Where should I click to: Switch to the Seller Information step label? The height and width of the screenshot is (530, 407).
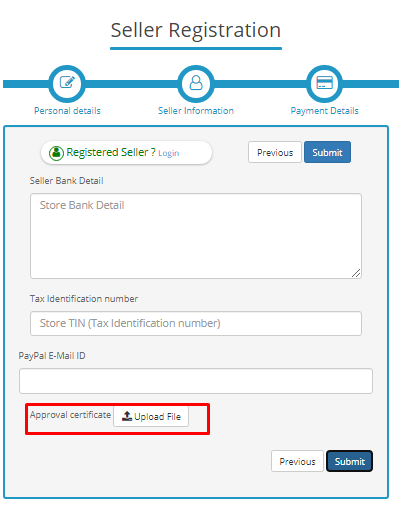(x=196, y=111)
